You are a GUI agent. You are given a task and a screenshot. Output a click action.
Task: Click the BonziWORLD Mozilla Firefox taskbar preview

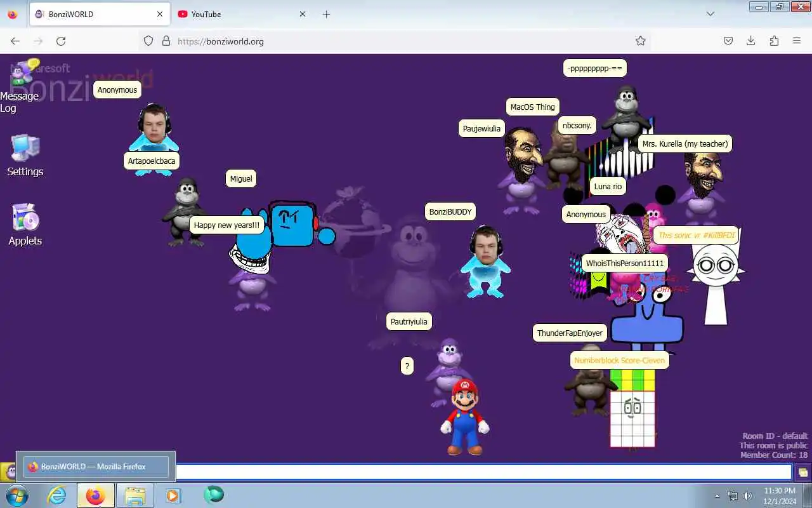[x=96, y=467]
